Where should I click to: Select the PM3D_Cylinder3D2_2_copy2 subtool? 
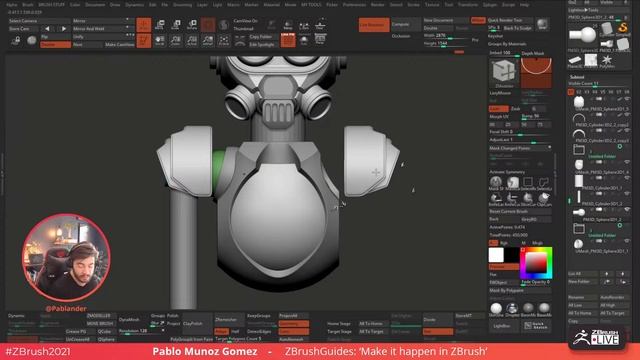click(x=599, y=121)
